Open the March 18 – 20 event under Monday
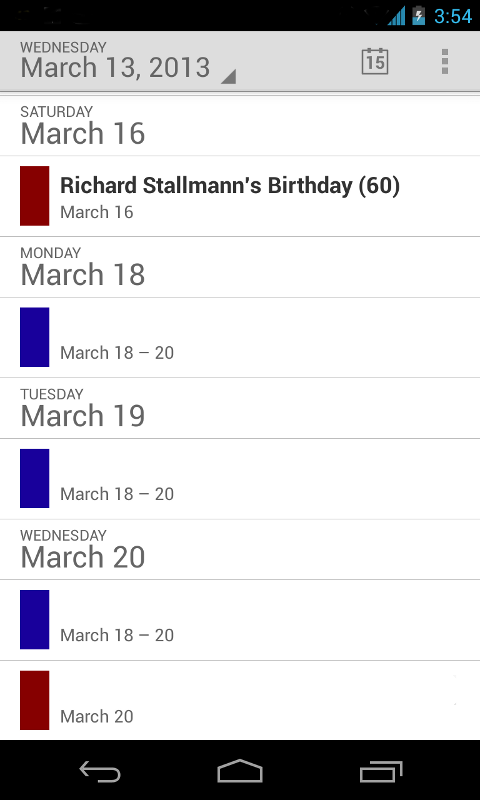Viewport: 480px width, 800px height. pos(240,337)
